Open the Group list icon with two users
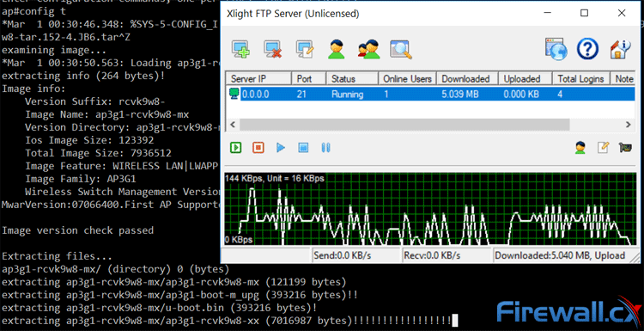Viewport: 644px width, 331px height. tap(369, 49)
